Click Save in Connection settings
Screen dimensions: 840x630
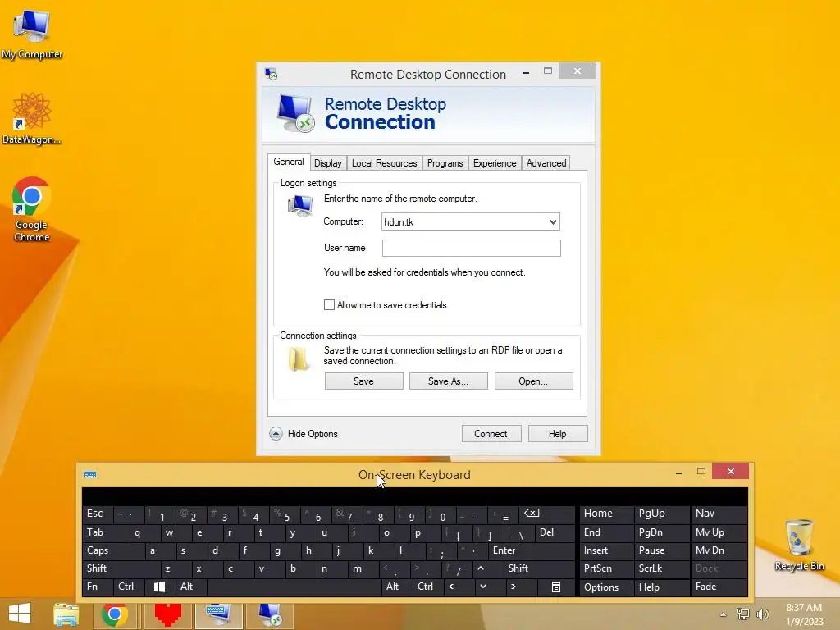(363, 381)
